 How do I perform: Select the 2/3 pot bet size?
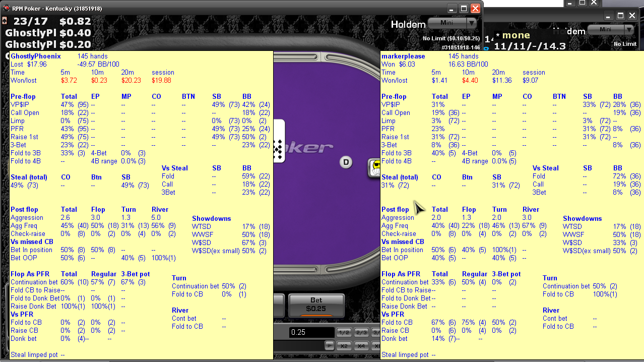coord(361,333)
